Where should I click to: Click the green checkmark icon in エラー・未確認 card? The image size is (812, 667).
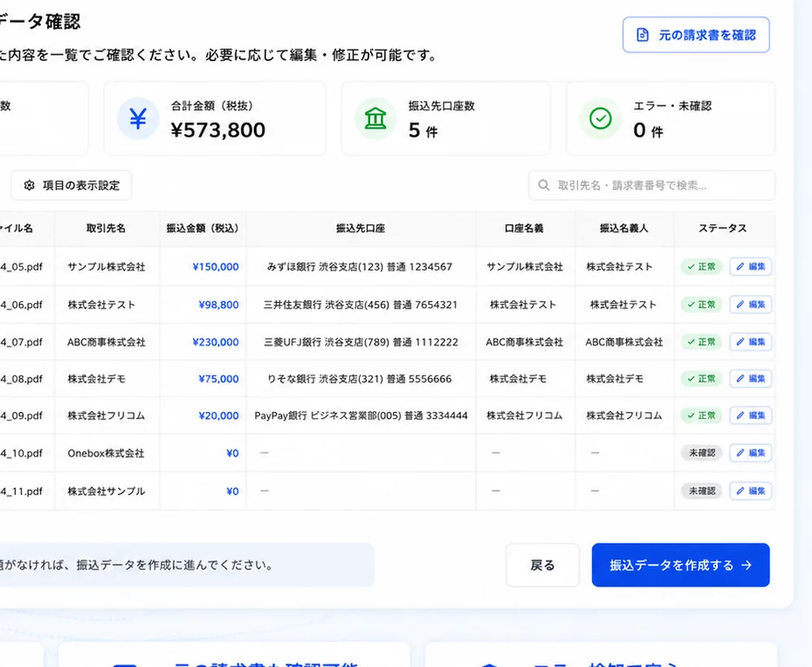(600, 119)
